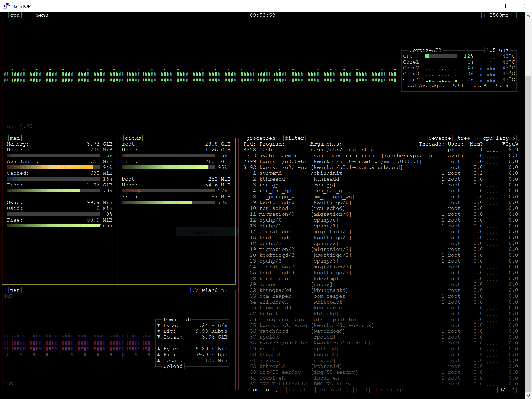Open the bashtop menu
Viewport: 532px width, 399px height.
point(42,15)
